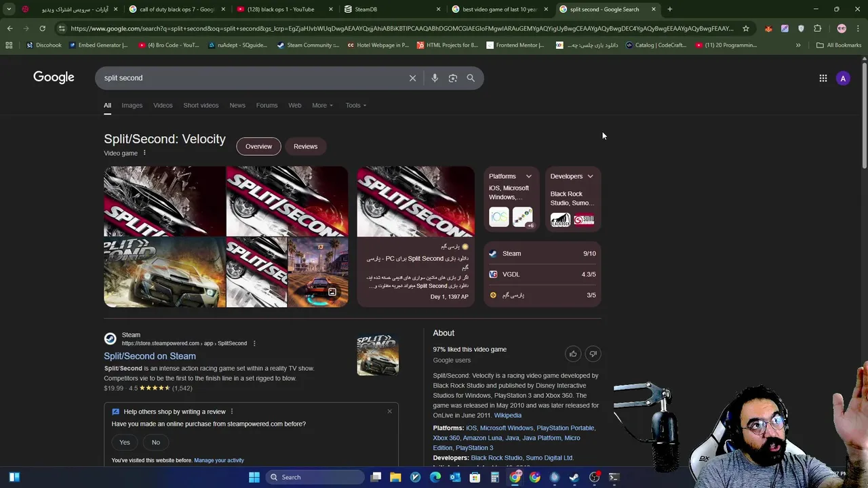Open Google account avatar menu
The height and width of the screenshot is (488, 868).
click(x=843, y=79)
